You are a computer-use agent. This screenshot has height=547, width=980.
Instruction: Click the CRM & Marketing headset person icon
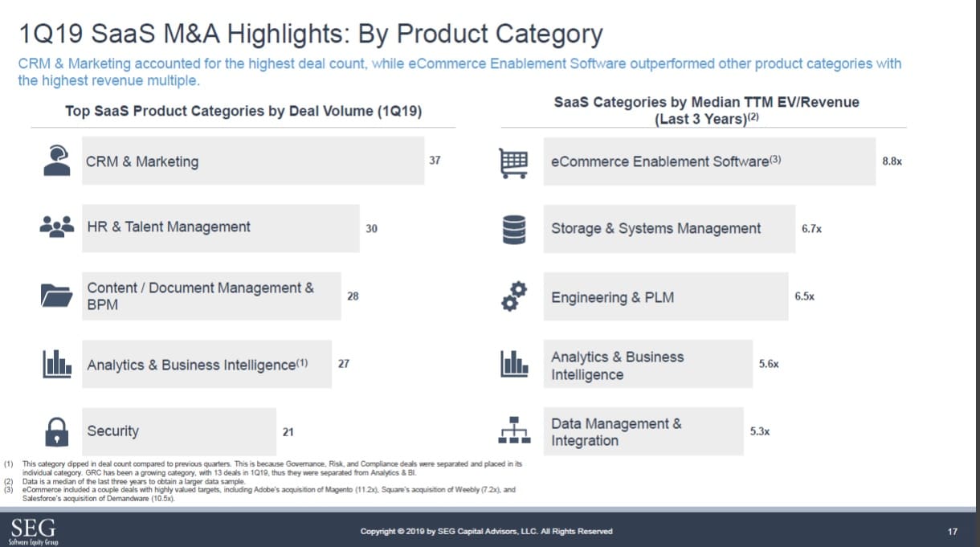(x=55, y=161)
